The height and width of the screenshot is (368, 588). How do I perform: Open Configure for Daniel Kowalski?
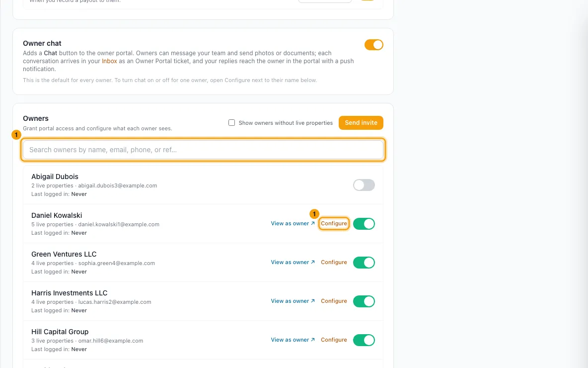[334, 223]
